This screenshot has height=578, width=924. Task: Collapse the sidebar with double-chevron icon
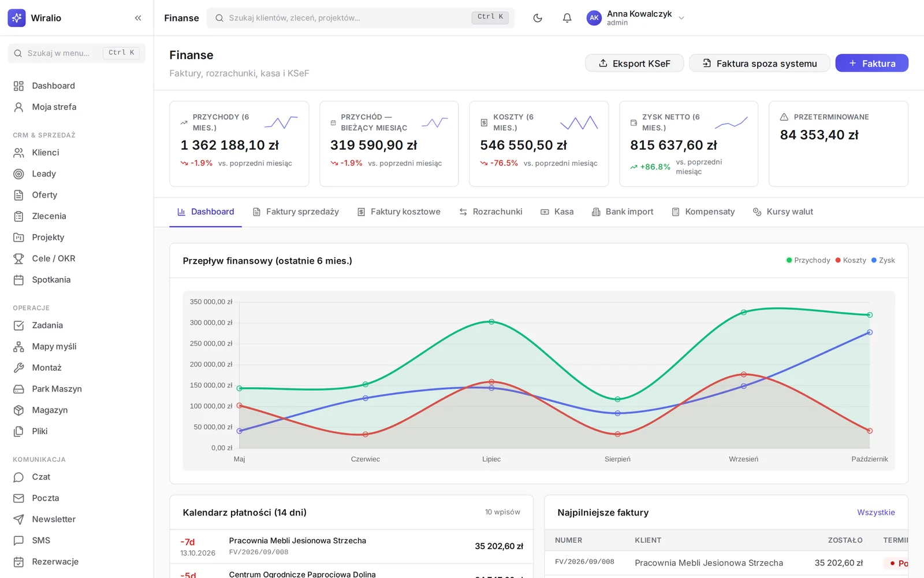[138, 18]
